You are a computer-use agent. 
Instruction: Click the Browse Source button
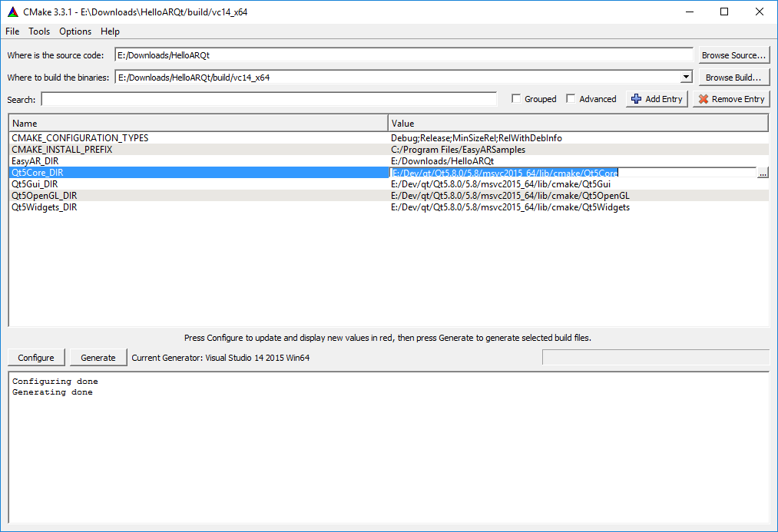733,55
